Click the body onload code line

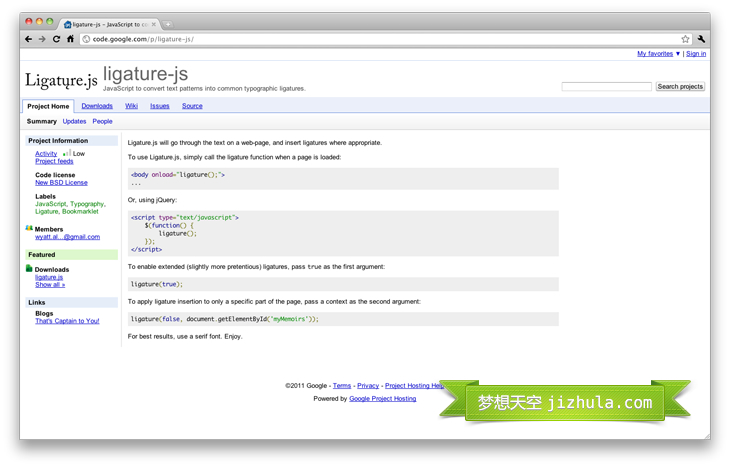tap(178, 175)
